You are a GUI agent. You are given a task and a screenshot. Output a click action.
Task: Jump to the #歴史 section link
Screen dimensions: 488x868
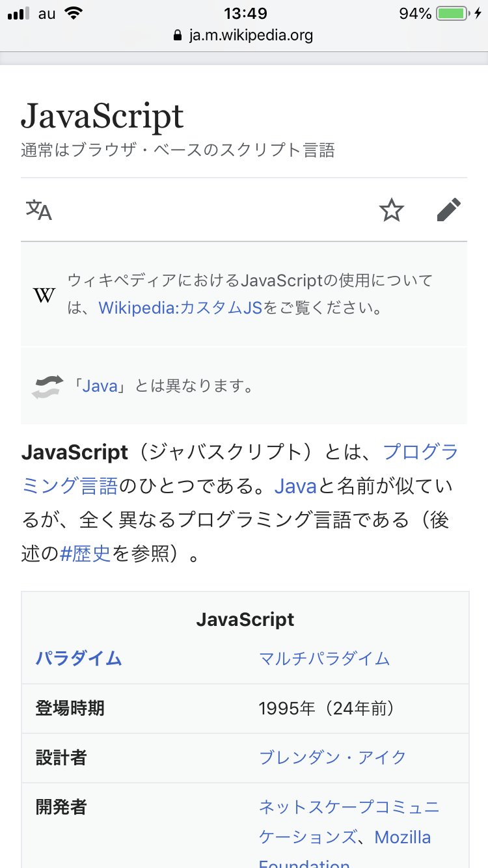click(85, 554)
